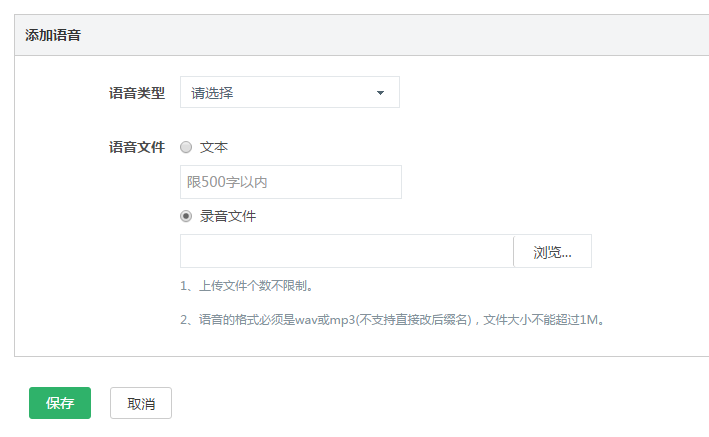The width and height of the screenshot is (709, 437).
Task: Click the caret arrow in 请选择 combo box
Action: pos(380,93)
